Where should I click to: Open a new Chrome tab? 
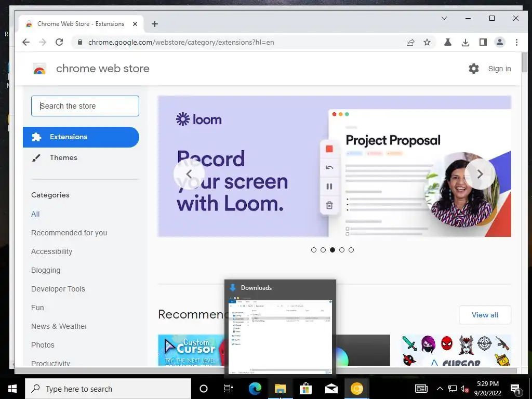pyautogui.click(x=155, y=24)
